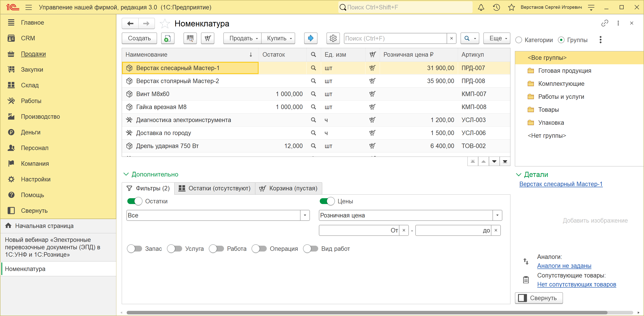Toggle the Остатки filter switch

[x=134, y=201]
